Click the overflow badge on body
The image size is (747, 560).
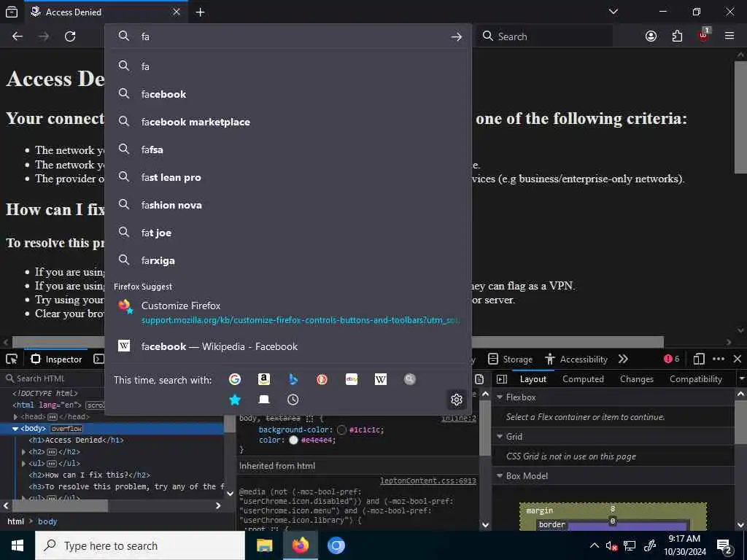(66, 429)
